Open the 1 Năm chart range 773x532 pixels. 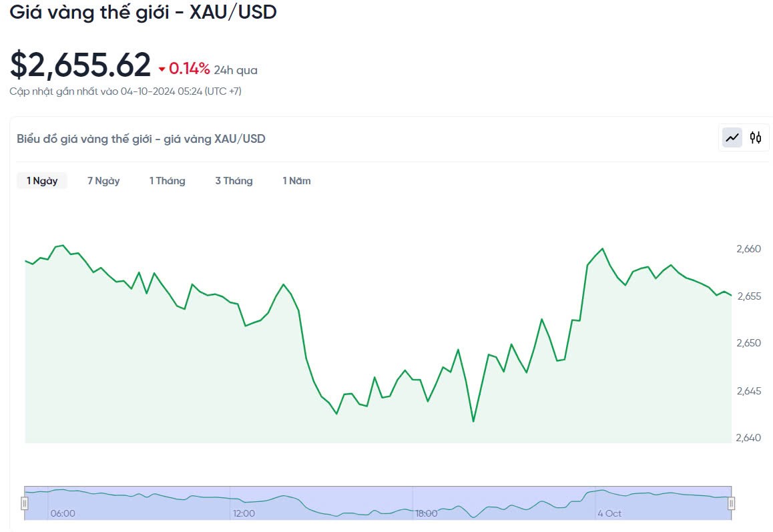click(296, 181)
